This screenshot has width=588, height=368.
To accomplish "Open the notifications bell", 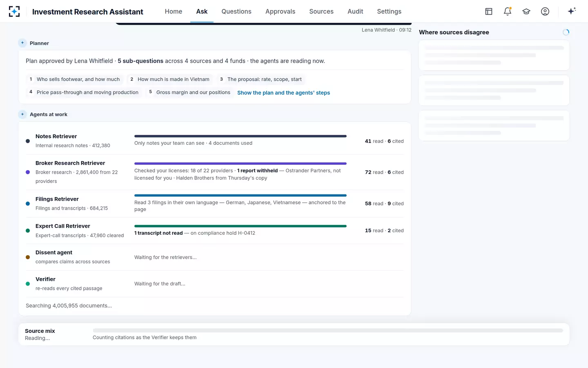I will click(x=508, y=11).
